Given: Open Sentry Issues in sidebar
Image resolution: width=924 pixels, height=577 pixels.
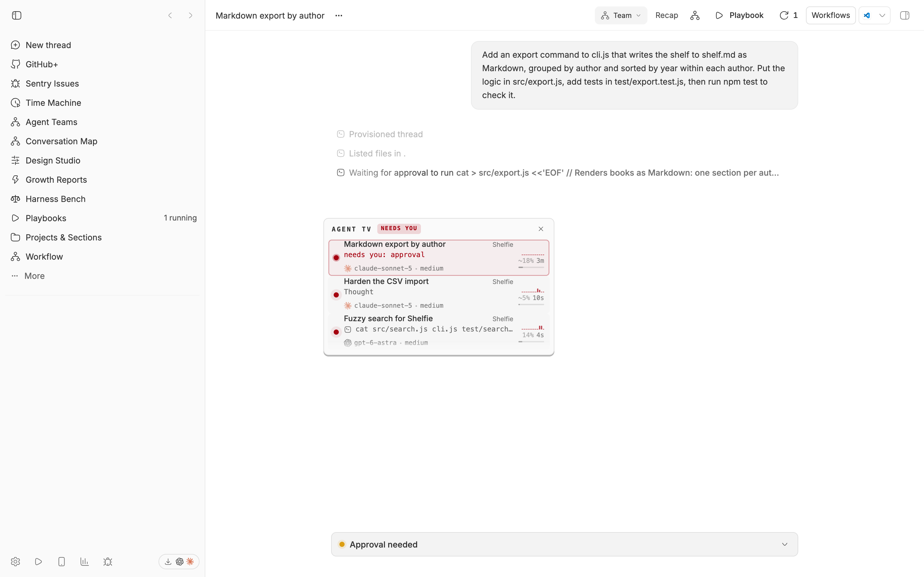Looking at the screenshot, I should click(x=52, y=84).
